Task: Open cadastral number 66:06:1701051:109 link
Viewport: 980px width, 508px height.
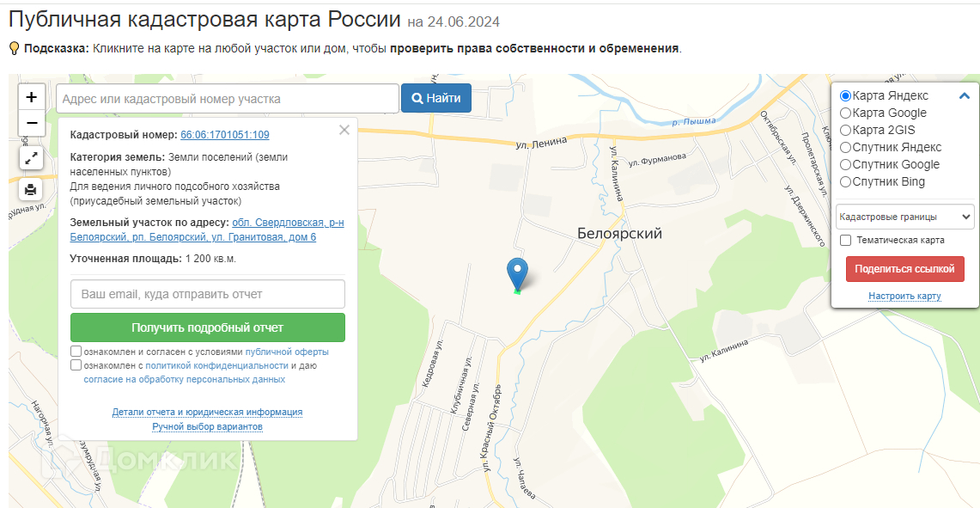Action: click(225, 135)
